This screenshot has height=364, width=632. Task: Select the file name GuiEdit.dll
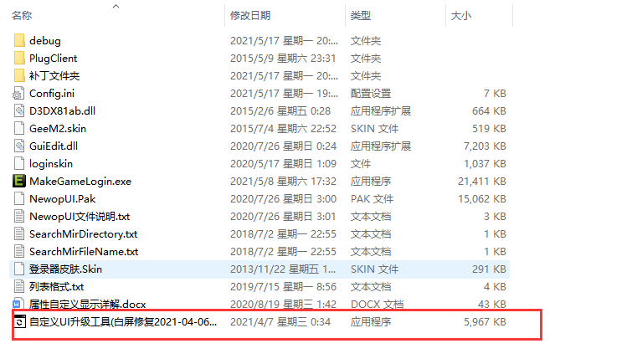click(54, 146)
